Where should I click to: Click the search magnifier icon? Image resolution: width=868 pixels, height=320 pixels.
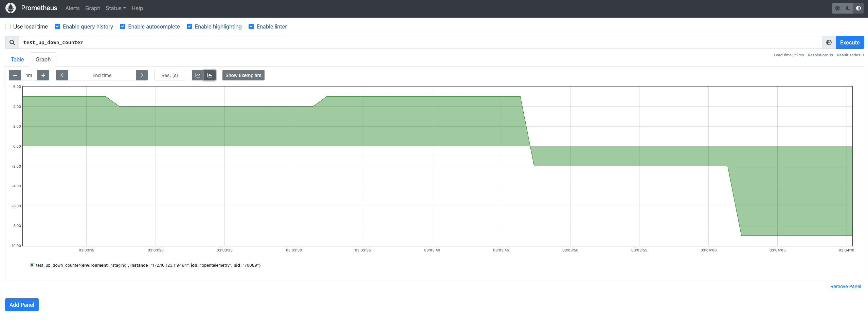pos(12,42)
